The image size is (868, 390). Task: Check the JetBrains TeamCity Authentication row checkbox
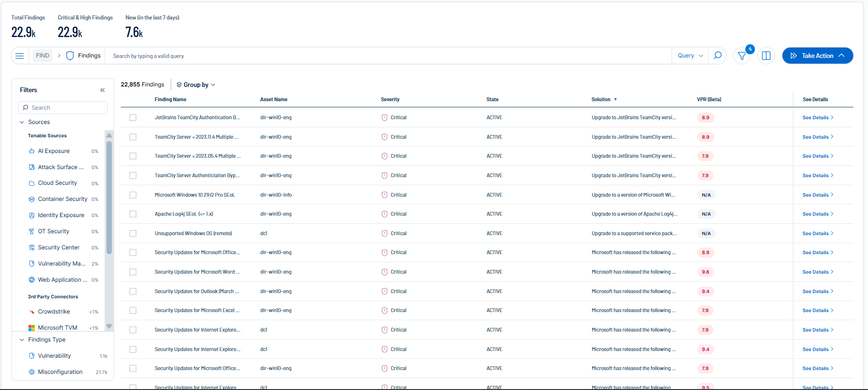[x=133, y=118]
